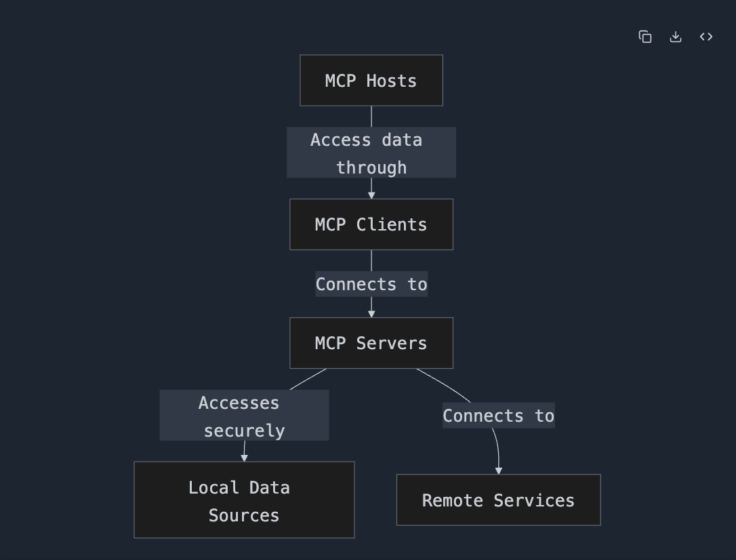
Task: Click the "Access data through" edge label
Action: tap(371, 153)
